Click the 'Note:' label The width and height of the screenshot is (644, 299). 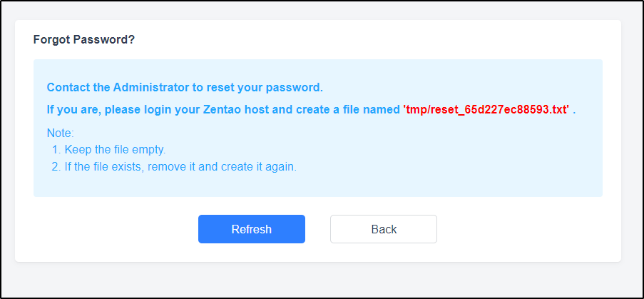point(61,133)
